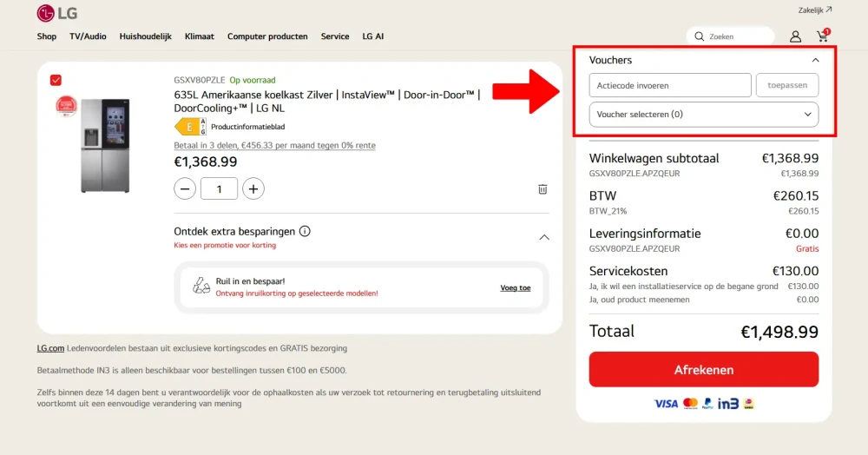Open the account profile icon
This screenshot has width=868, height=455.
pos(795,36)
